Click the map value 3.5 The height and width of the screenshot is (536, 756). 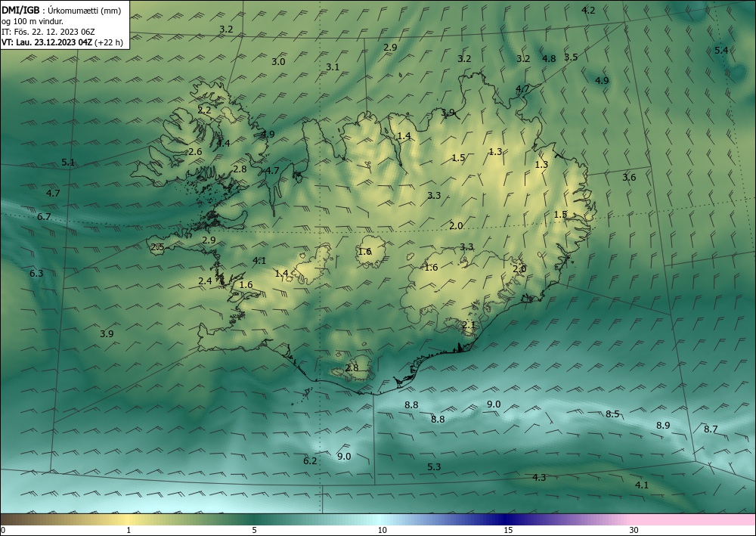[571, 57]
